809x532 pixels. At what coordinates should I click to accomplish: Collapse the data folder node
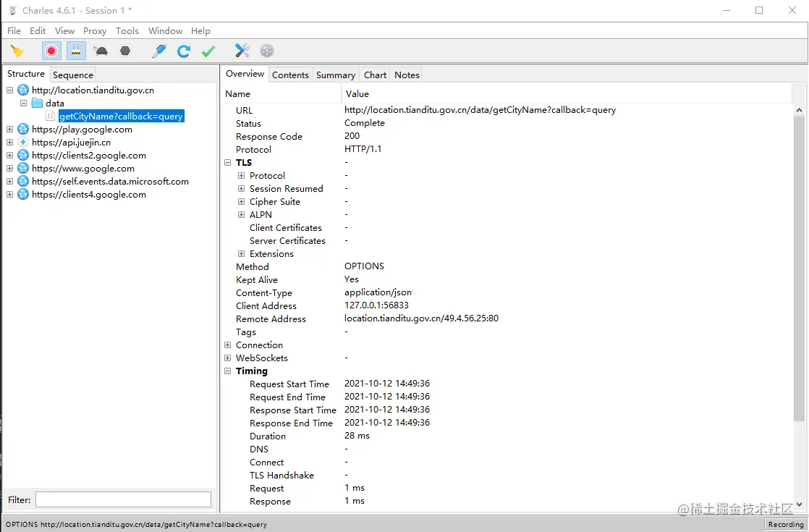tap(23, 104)
